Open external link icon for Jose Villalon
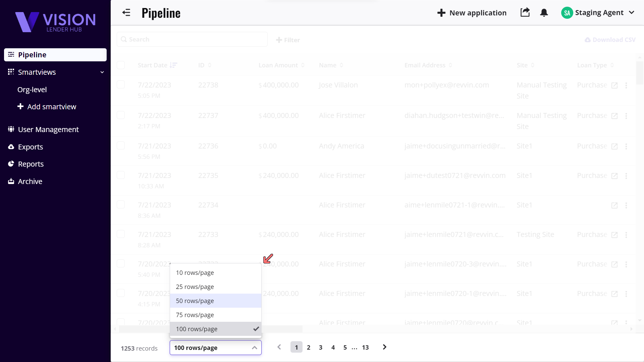 [x=614, y=85]
